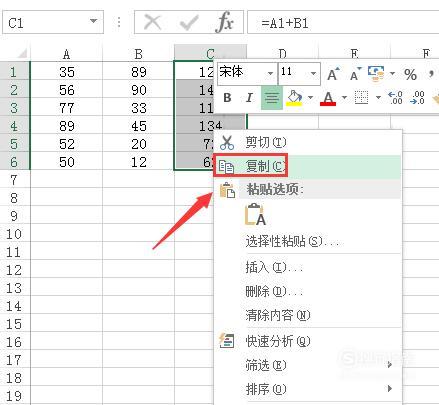Choose 清除内容(N) from context menu
Viewport: 439px width, 405px height.
[308, 315]
